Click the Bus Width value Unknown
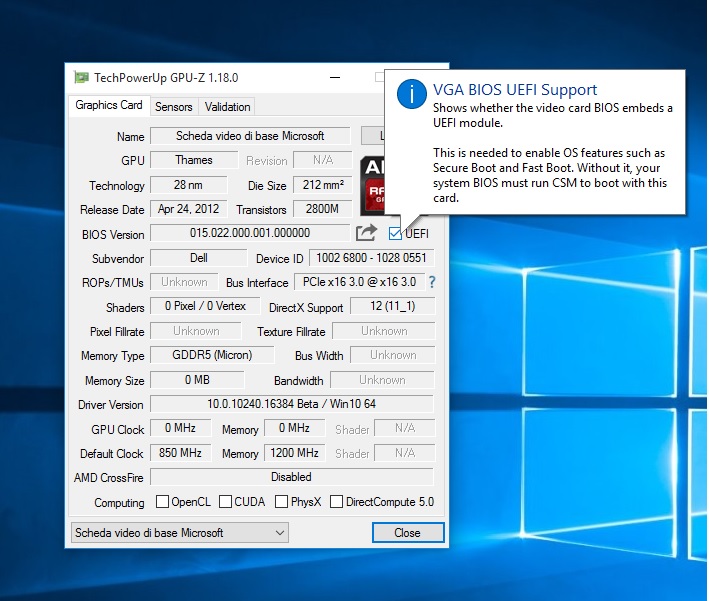This screenshot has width=709, height=601. [393, 355]
